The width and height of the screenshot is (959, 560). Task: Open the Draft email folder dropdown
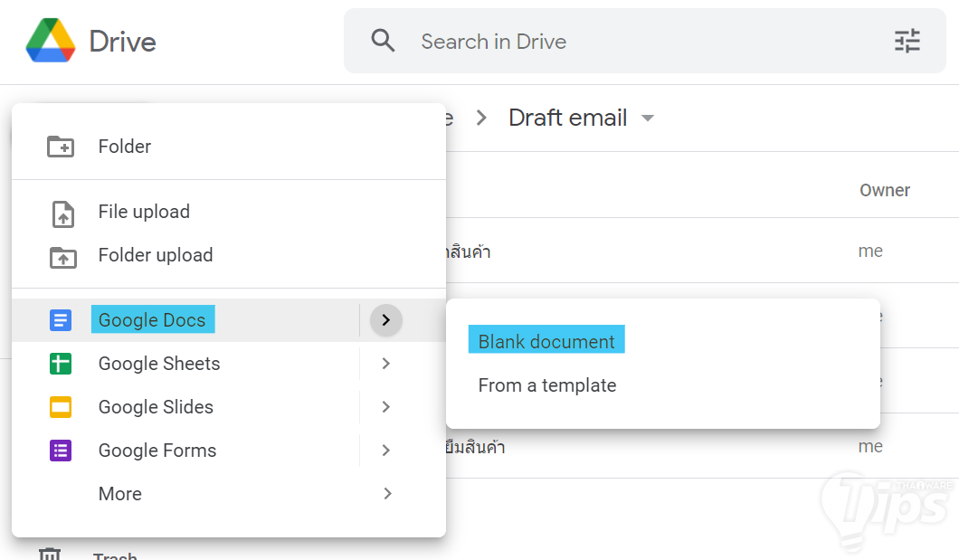648,119
